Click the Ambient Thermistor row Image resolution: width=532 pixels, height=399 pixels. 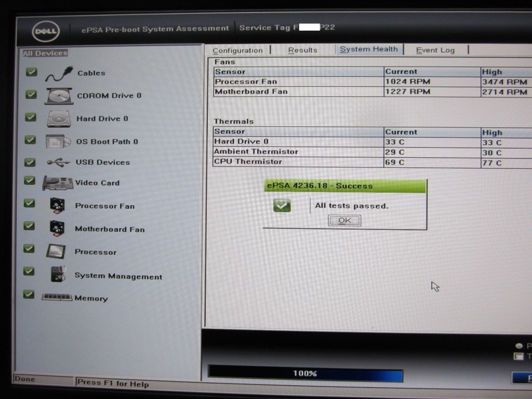[x=373, y=152]
